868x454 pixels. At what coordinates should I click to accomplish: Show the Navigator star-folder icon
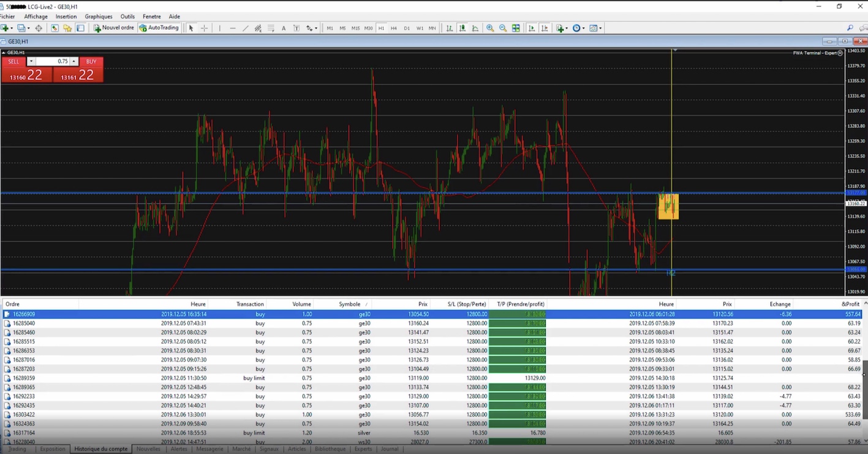[67, 28]
